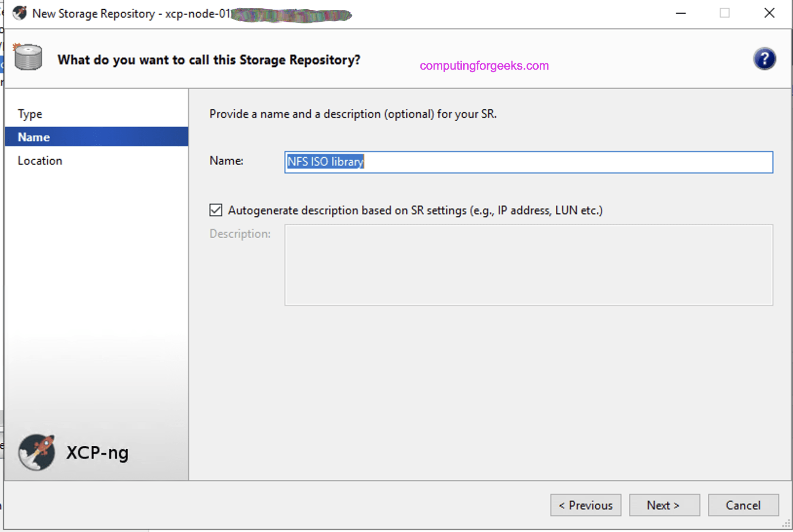
Task: Select the Type wizard step
Action: (x=30, y=114)
